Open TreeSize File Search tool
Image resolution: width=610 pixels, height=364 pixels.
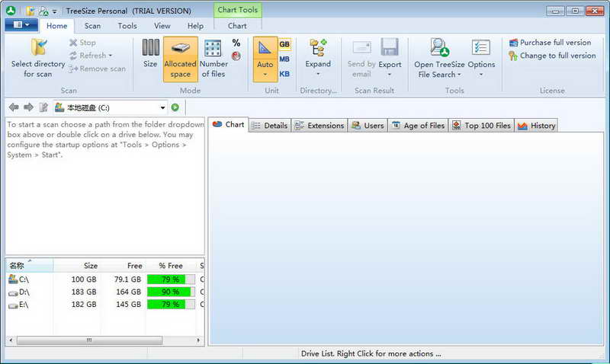click(439, 59)
